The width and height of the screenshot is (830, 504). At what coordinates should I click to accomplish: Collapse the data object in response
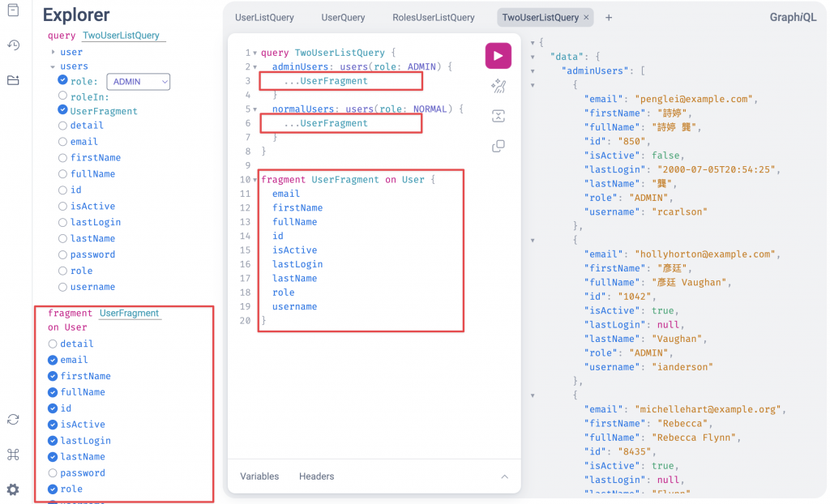tap(533, 57)
